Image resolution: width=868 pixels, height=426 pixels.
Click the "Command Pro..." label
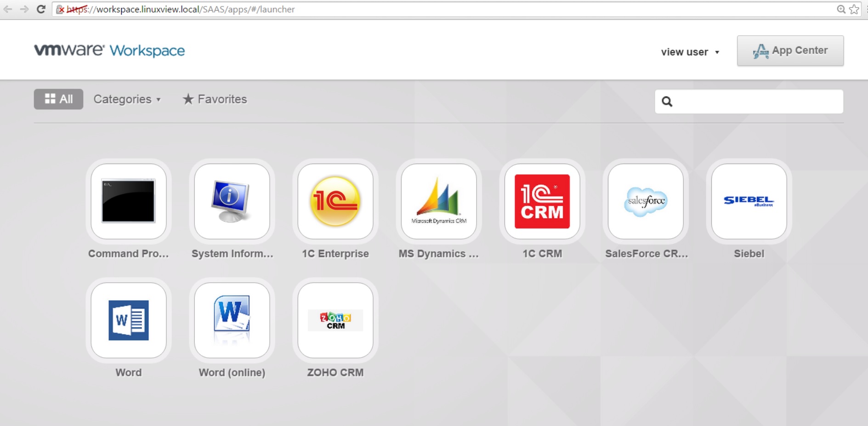(129, 254)
